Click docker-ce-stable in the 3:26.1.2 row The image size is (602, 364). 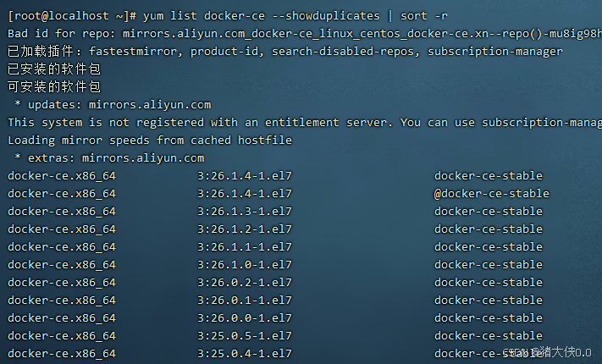click(489, 229)
